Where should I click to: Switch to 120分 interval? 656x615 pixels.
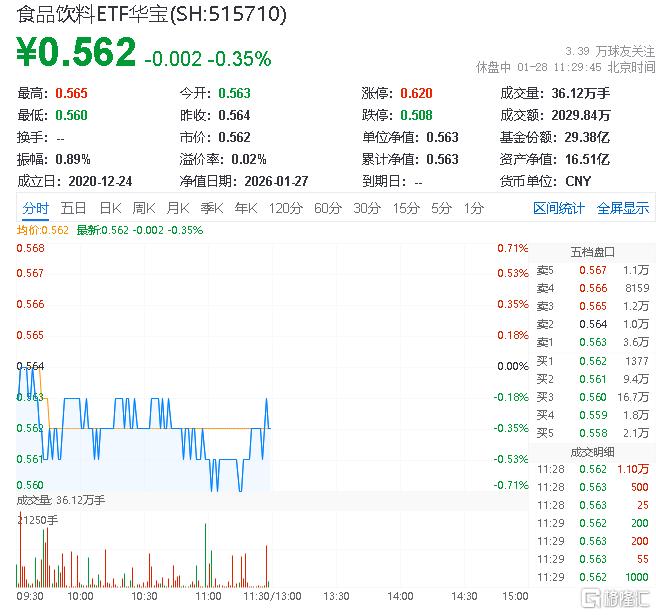pyautogui.click(x=285, y=208)
